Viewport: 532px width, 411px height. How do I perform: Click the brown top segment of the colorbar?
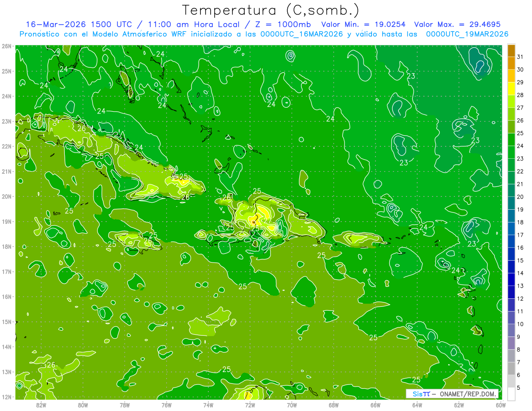(511, 51)
